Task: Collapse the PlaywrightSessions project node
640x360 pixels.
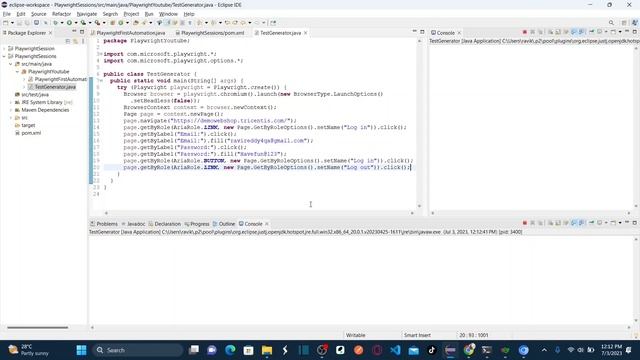Action: pyautogui.click(x=4, y=56)
